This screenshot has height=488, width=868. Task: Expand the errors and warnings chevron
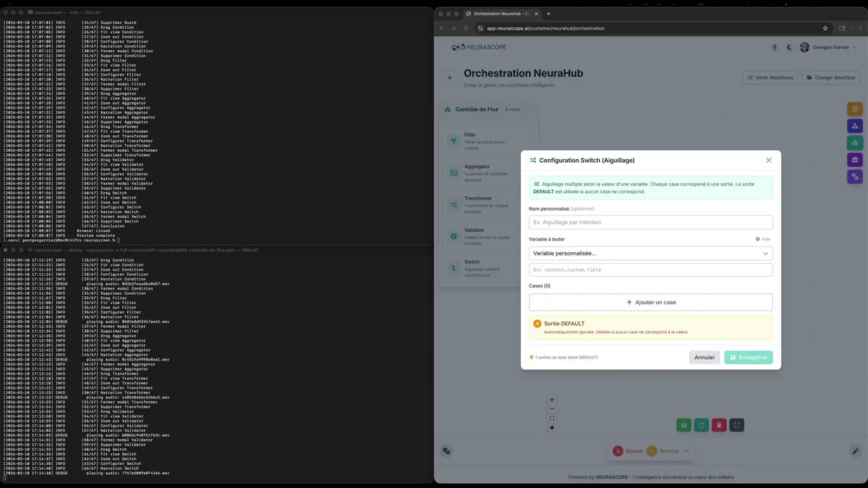686,451
